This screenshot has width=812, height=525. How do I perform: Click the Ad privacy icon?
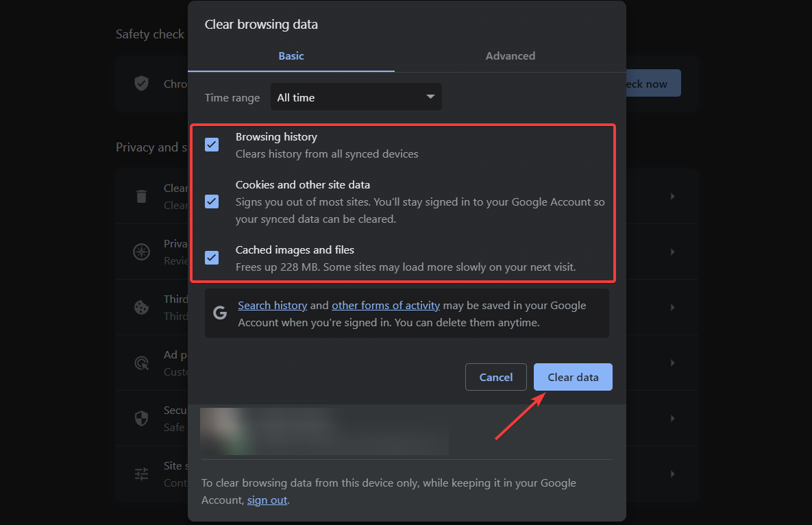pos(141,363)
